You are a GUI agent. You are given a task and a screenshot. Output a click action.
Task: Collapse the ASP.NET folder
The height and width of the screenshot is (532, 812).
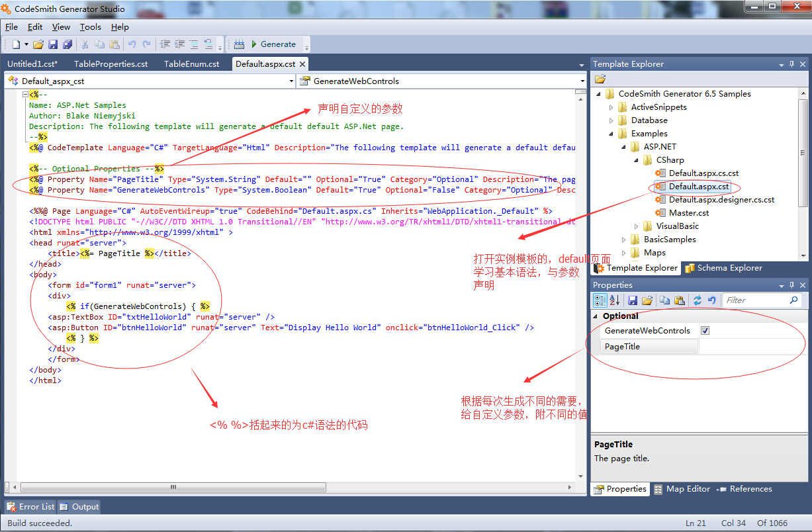pyautogui.click(x=624, y=147)
